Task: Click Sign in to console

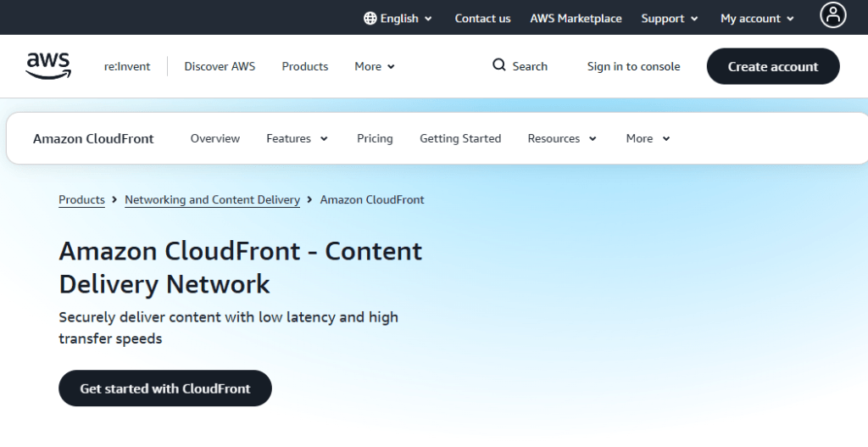Action: 634,66
